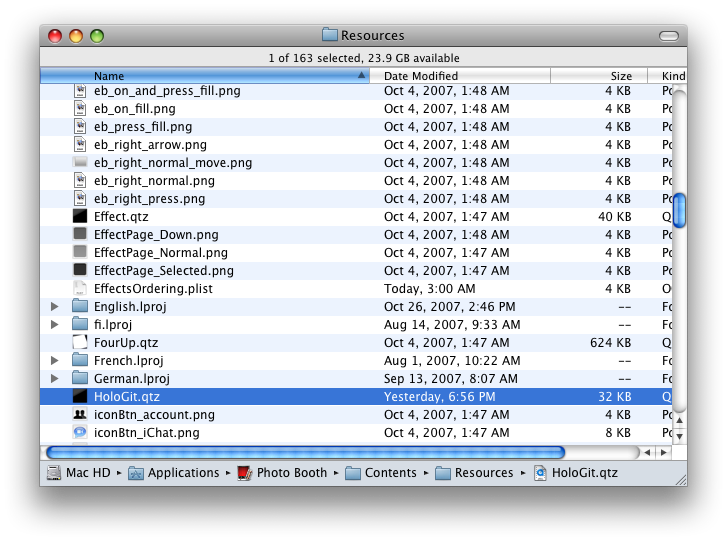Click the fi.lproj folder icon
Viewport: 727px width, 541px height.
click(80, 324)
